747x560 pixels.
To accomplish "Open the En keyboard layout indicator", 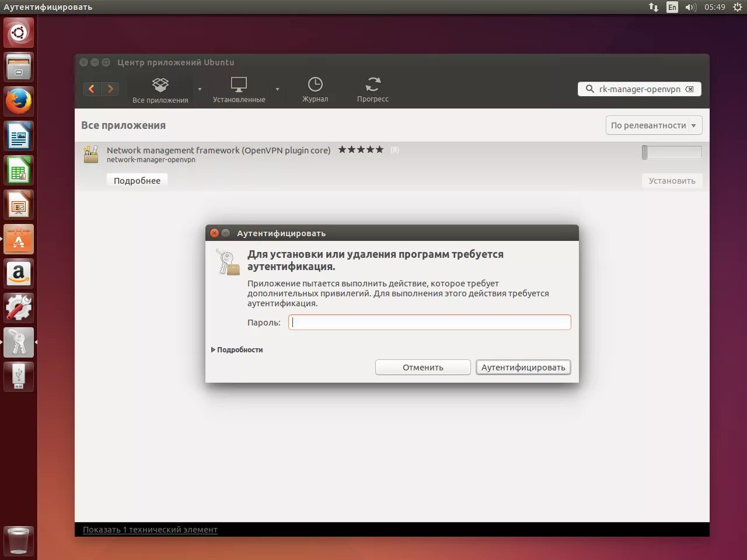I will click(672, 7).
